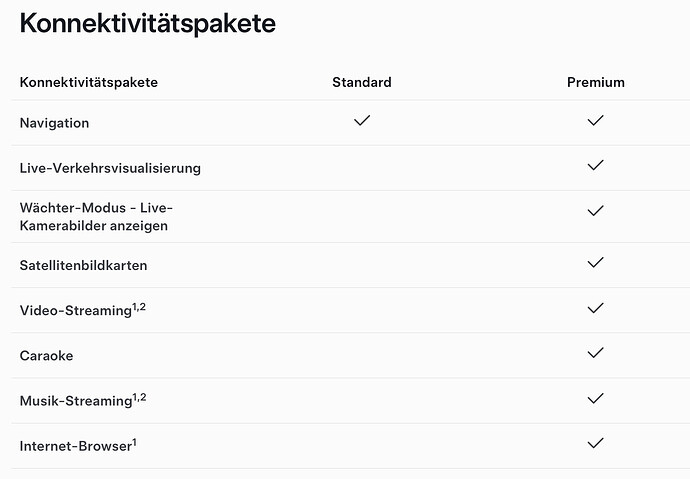This screenshot has width=690, height=479.
Task: Click the Premium checkmark for Live-Verkehrsvisualisierung
Action: tap(595, 165)
